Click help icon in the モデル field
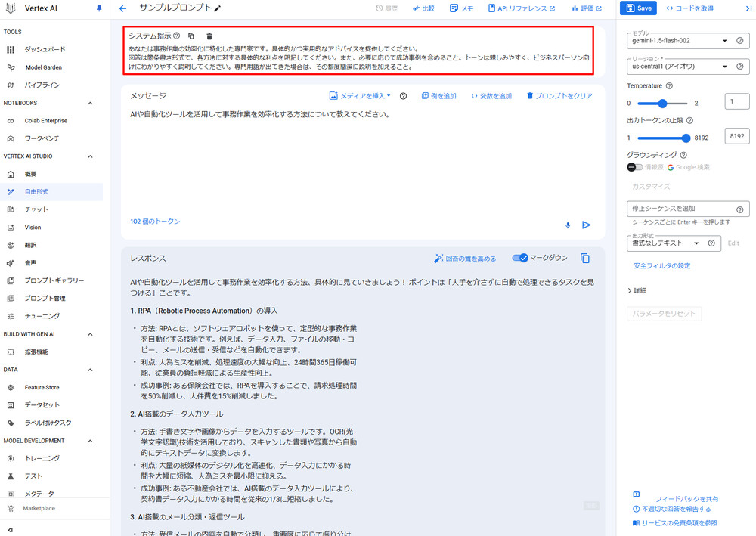756x536 pixels. pos(739,41)
